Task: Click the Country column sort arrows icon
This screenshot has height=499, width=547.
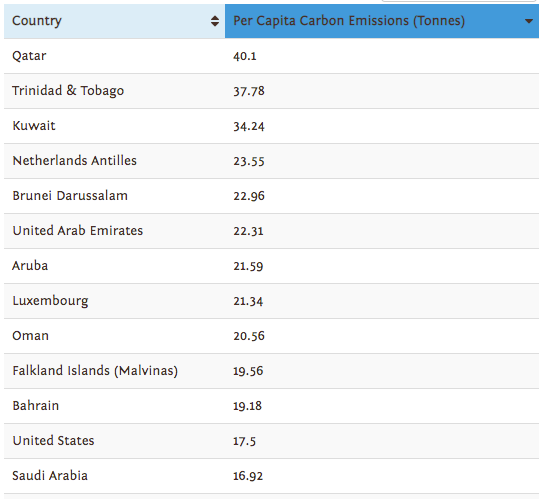Action: coord(215,21)
